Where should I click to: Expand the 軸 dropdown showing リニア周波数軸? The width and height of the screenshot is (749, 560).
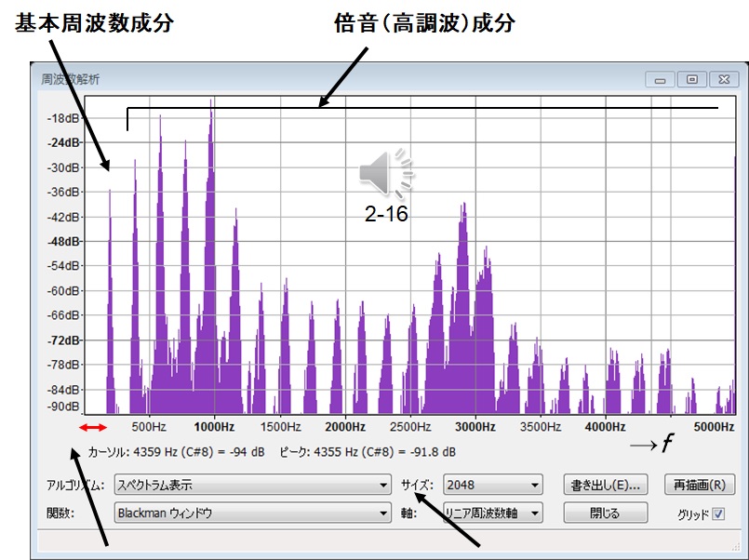tap(492, 513)
